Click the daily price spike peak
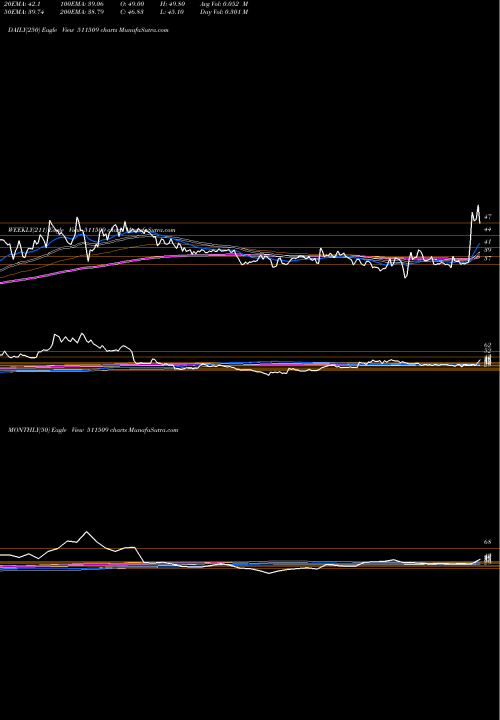 pyautogui.click(x=478, y=206)
